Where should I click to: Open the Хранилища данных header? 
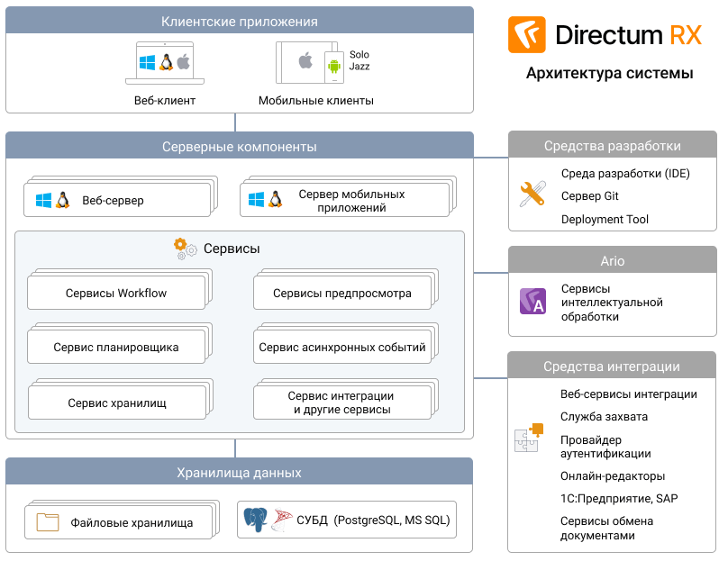pyautogui.click(x=239, y=473)
